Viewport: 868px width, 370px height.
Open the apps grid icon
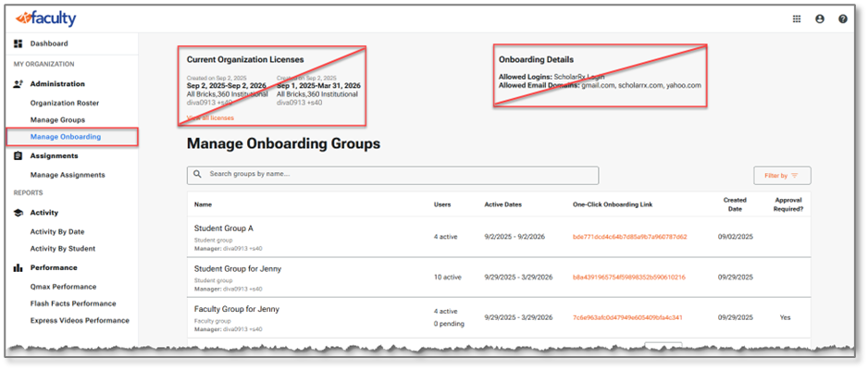coord(797,18)
